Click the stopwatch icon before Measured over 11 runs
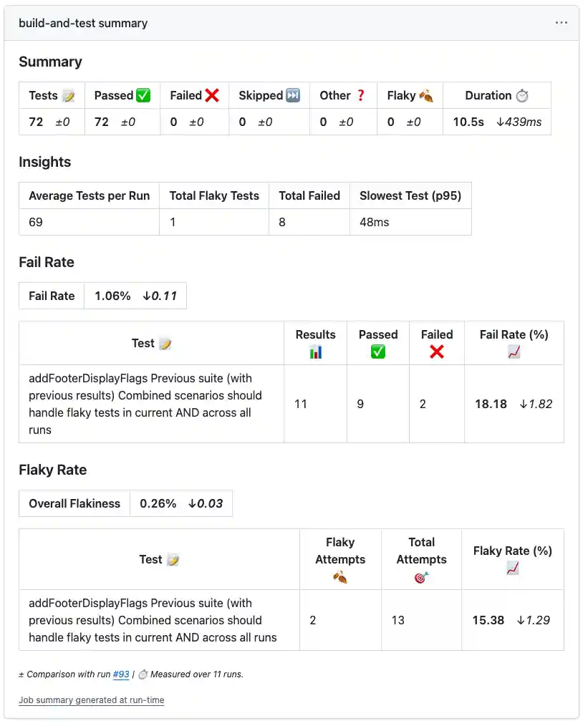Viewport: 588px width, 726px height. (143, 674)
